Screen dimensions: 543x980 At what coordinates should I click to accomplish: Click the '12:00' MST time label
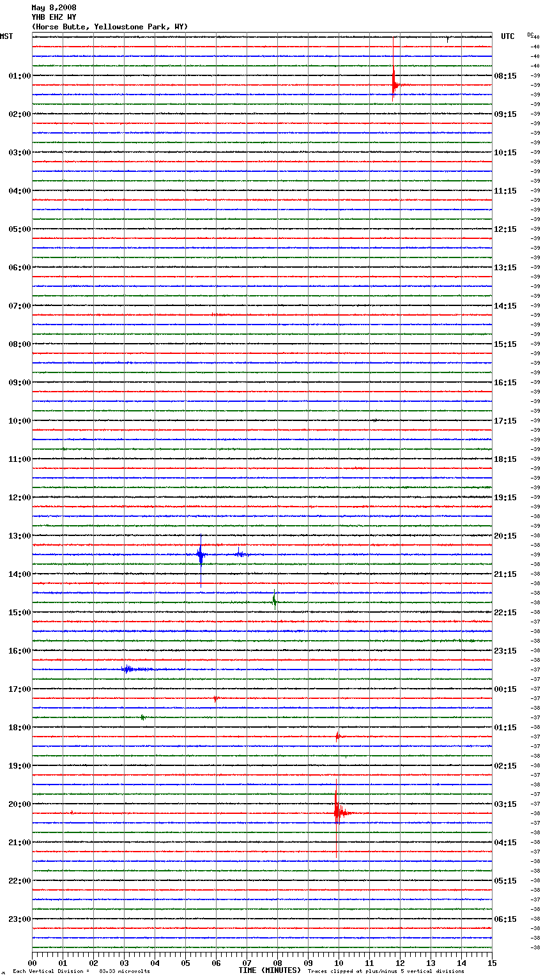(20, 497)
